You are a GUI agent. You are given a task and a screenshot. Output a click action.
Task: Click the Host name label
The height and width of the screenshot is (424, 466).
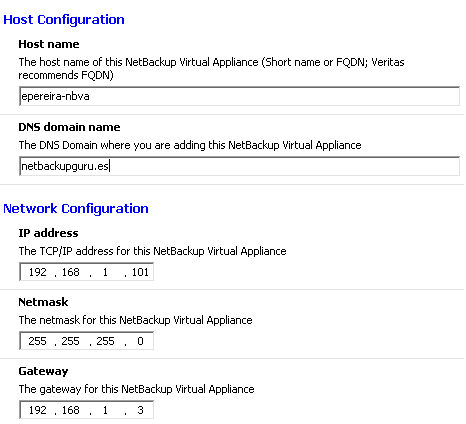click(49, 44)
